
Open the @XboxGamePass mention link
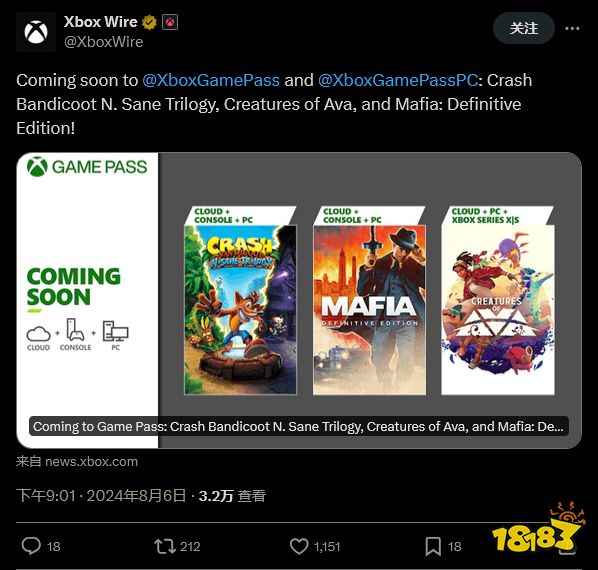pyautogui.click(x=211, y=80)
